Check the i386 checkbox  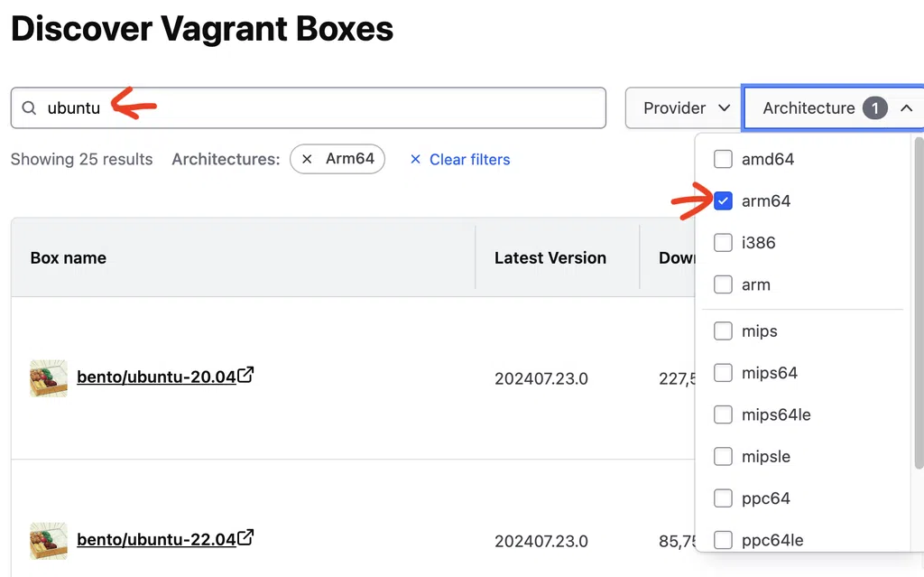point(723,243)
